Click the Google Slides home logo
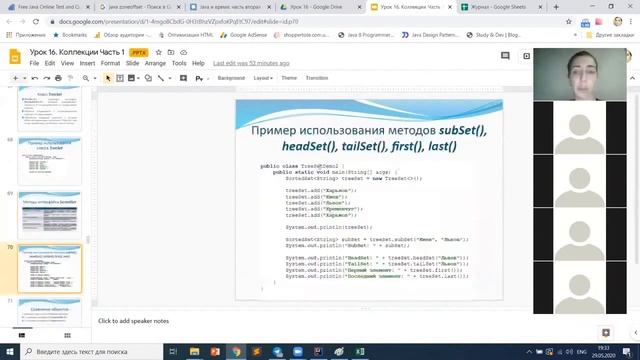Image resolution: width=640 pixels, height=360 pixels. pyautogui.click(x=15, y=56)
